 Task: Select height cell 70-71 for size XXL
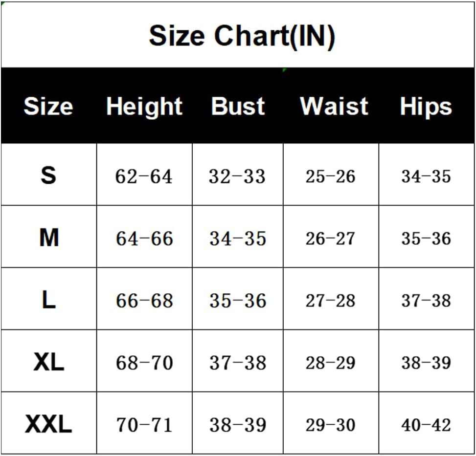[x=144, y=425]
